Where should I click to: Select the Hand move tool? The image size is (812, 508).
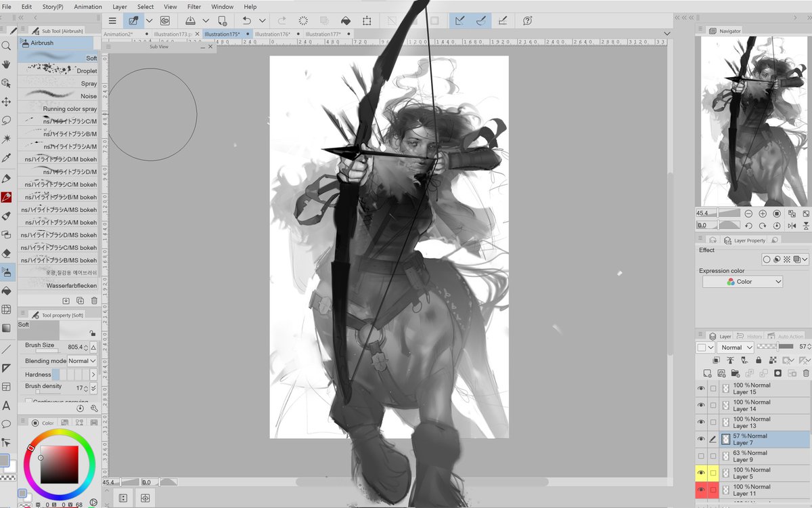(6, 64)
